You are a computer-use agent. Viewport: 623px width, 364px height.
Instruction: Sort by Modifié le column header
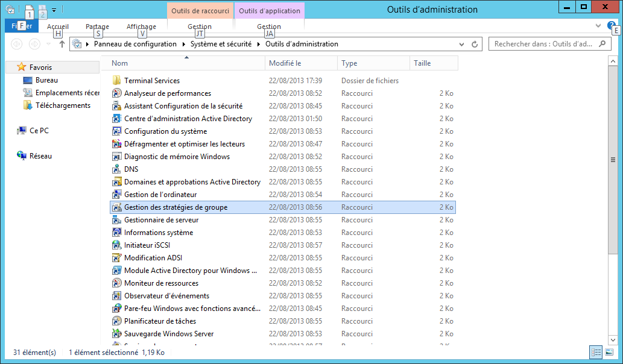point(301,63)
